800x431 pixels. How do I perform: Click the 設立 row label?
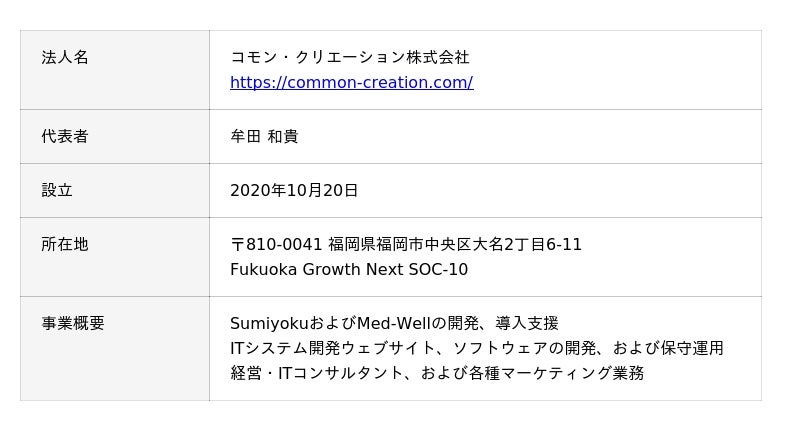coord(57,191)
